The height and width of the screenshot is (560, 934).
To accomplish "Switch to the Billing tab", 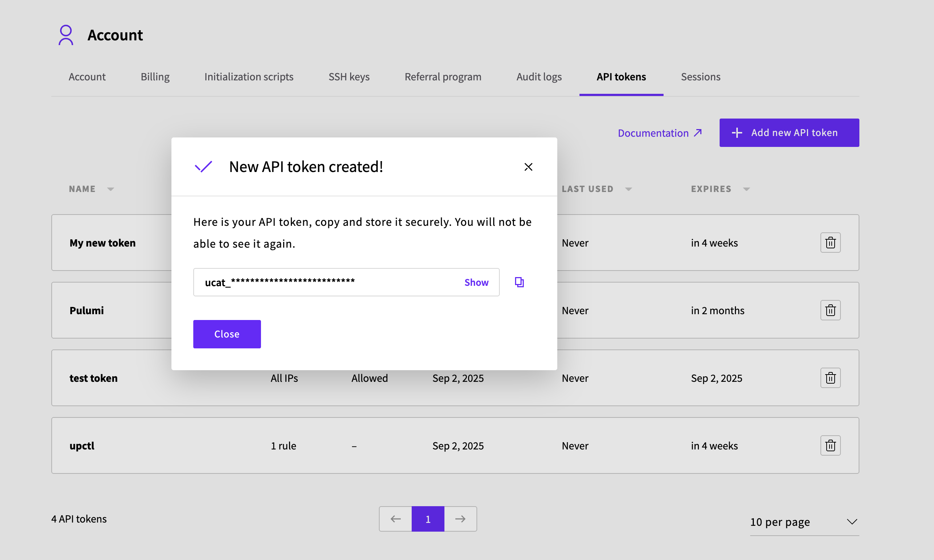I will point(155,77).
